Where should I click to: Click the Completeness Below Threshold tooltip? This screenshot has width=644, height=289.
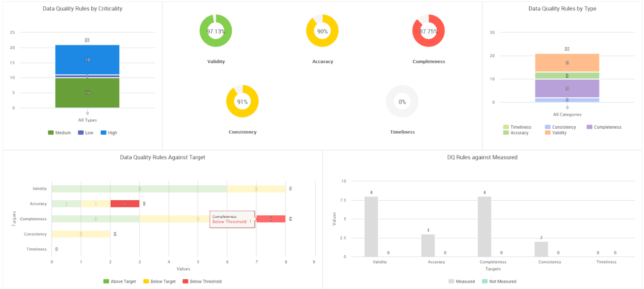point(232,219)
